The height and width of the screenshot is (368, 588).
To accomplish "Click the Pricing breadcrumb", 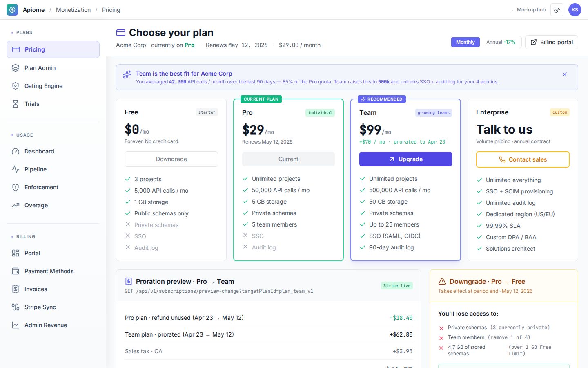I will click(x=111, y=10).
